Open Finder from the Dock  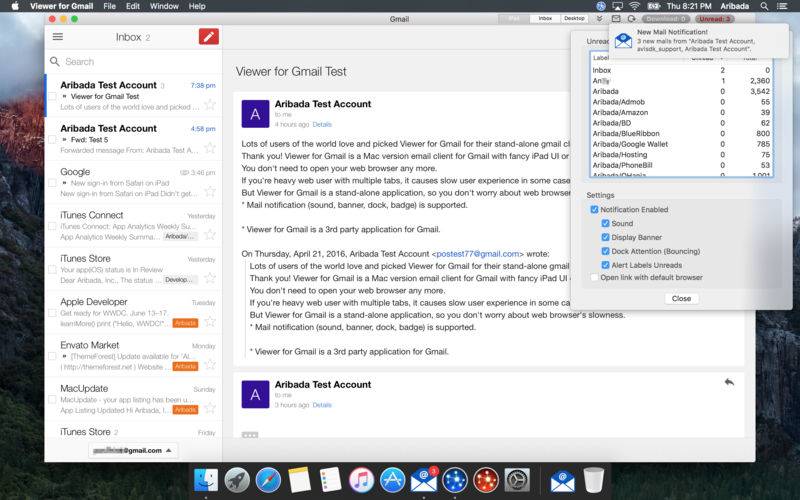[206, 480]
